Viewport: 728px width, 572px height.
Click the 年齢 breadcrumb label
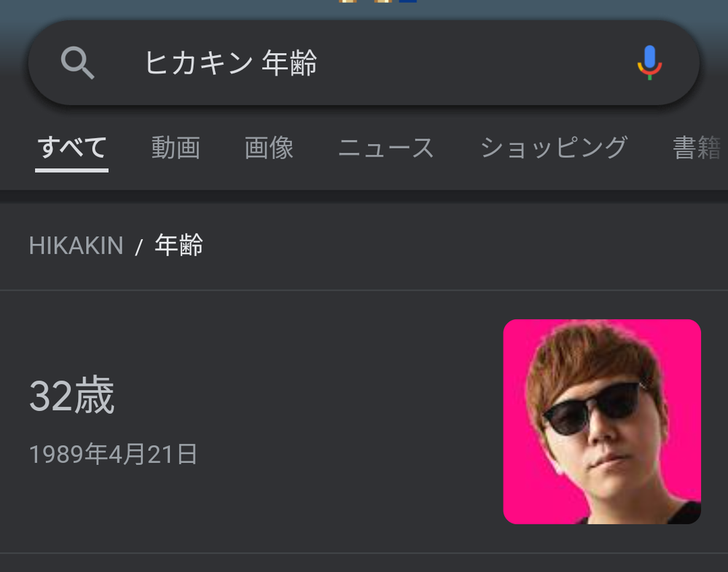coord(179,245)
